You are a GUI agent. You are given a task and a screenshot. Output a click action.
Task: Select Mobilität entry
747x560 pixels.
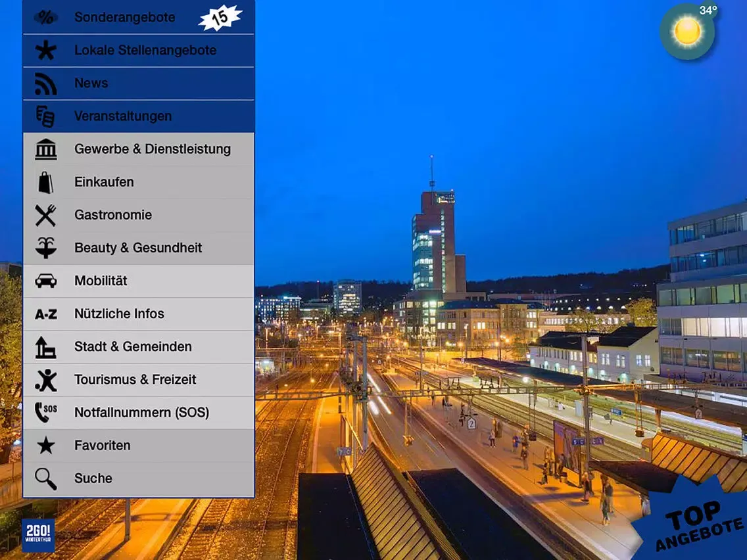click(x=139, y=281)
